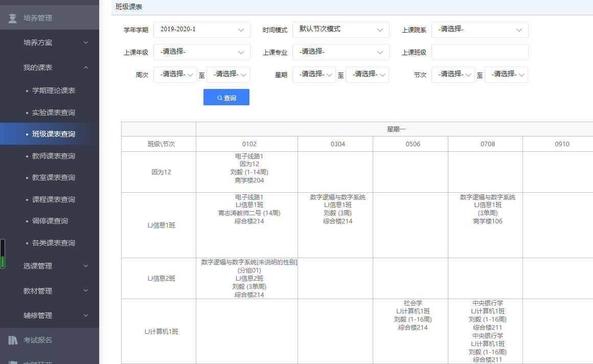Open 教室课表查询 from the sidebar
Screen dimensions: 593x364
(53, 177)
